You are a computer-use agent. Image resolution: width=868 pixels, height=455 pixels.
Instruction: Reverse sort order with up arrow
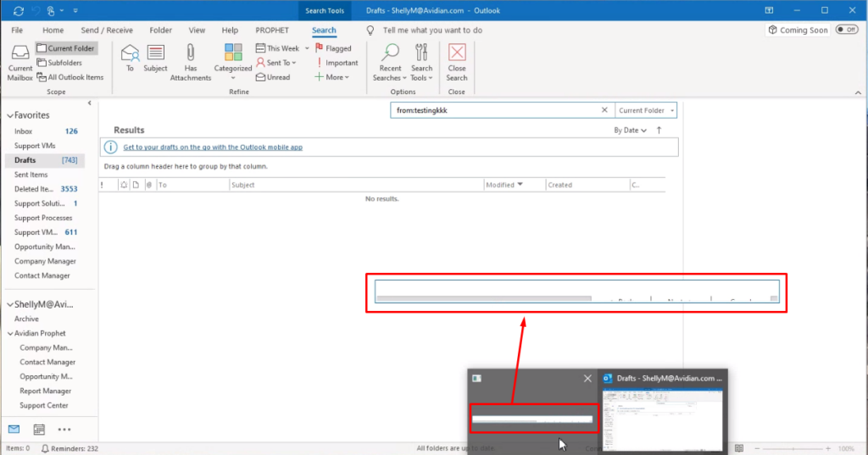659,130
